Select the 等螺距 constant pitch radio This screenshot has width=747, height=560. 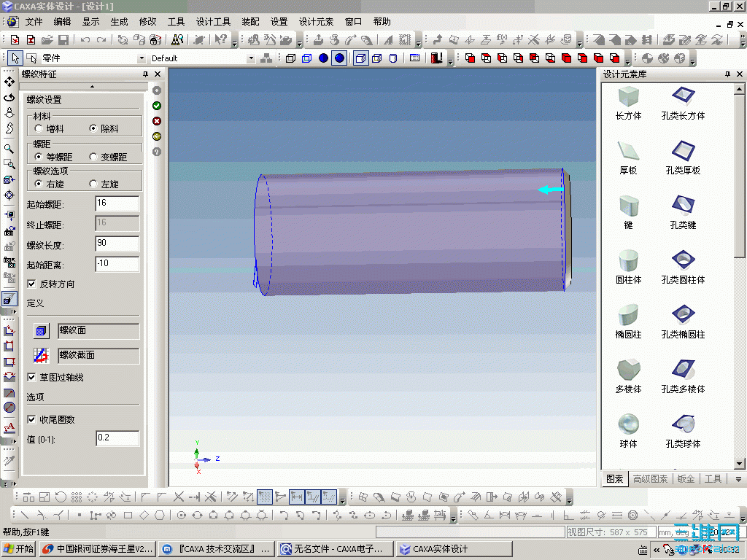(39, 157)
